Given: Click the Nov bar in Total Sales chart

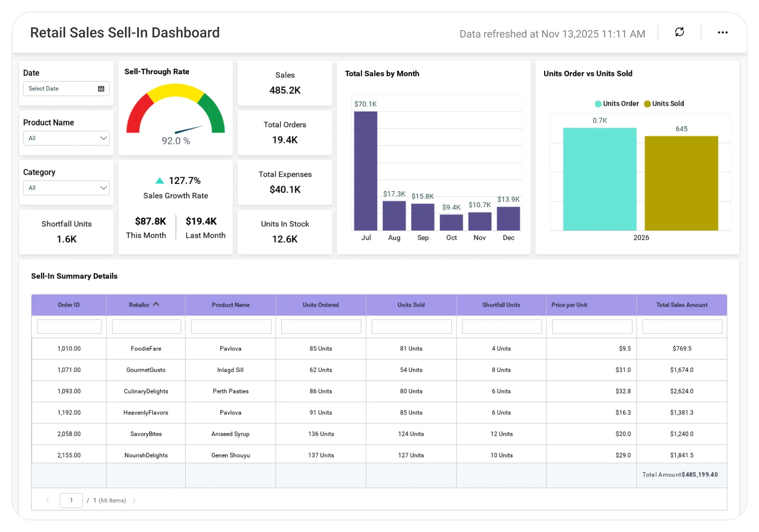Looking at the screenshot, I should (x=480, y=222).
